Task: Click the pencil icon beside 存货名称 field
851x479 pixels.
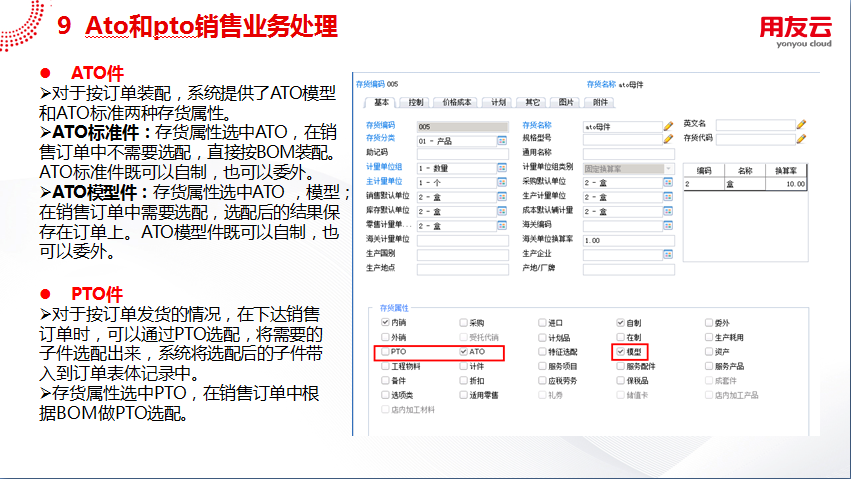Action: pos(668,126)
